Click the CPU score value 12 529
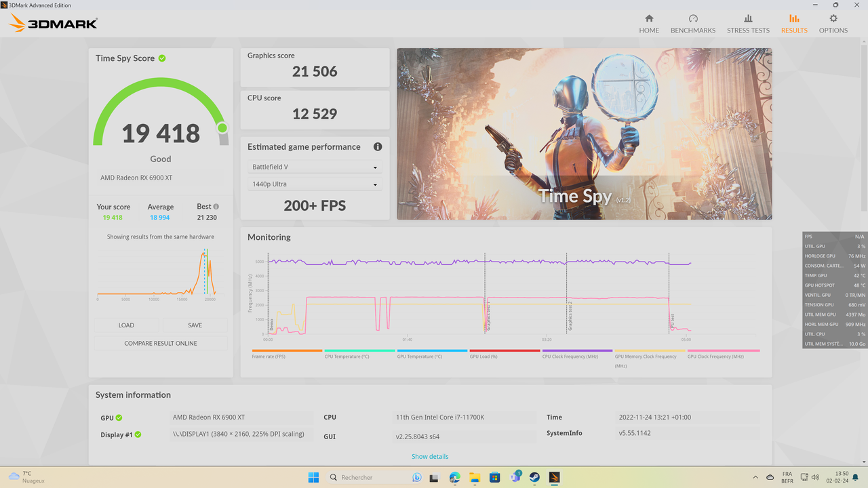 click(x=315, y=114)
